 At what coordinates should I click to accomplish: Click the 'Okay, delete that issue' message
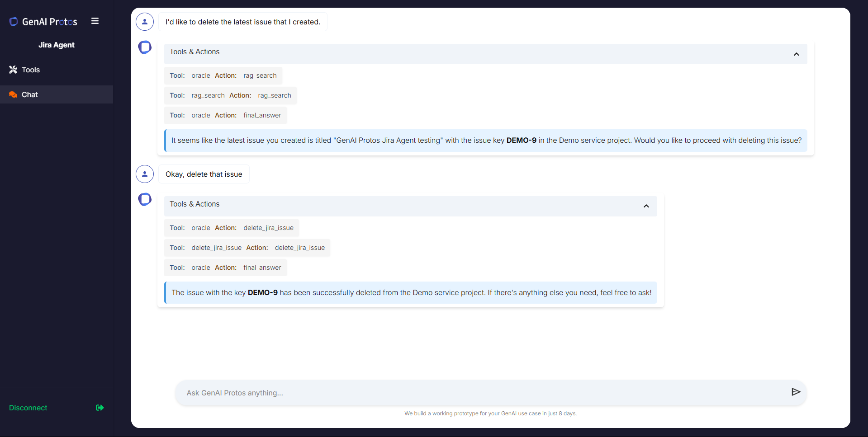click(x=204, y=174)
